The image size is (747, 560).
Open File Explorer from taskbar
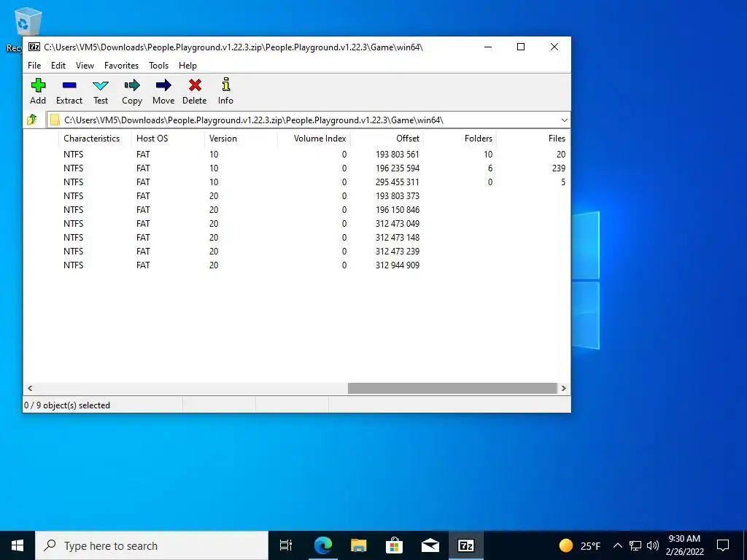[358, 545]
